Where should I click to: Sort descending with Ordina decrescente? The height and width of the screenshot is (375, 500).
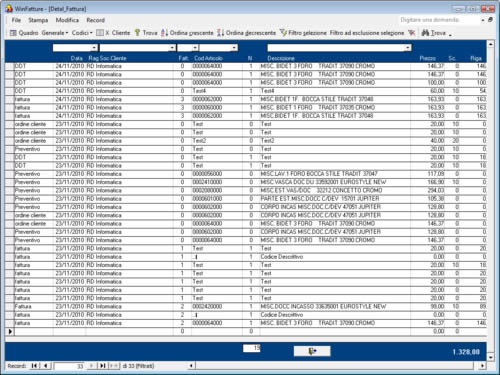(x=246, y=33)
